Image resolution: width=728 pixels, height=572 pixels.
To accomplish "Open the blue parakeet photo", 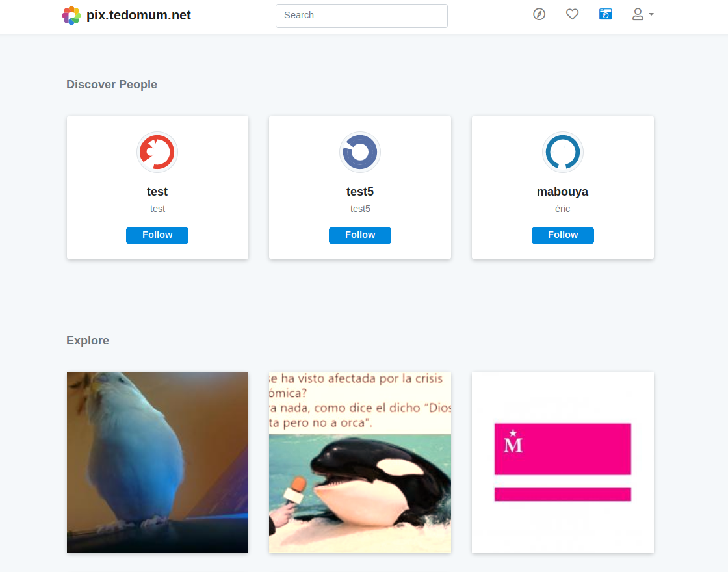I will point(157,462).
